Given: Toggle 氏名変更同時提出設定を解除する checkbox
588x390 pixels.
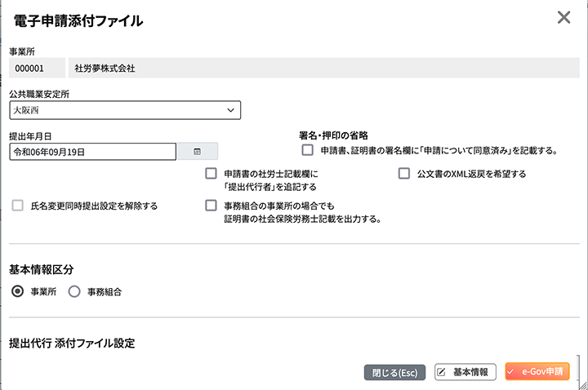Looking at the screenshot, I should 18,206.
